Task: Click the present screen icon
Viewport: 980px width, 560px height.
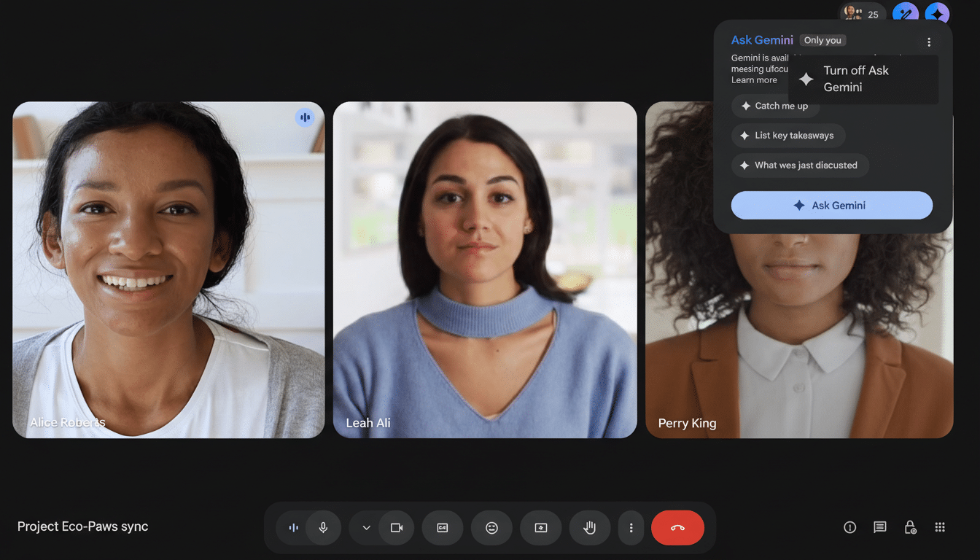Action: coord(540,527)
